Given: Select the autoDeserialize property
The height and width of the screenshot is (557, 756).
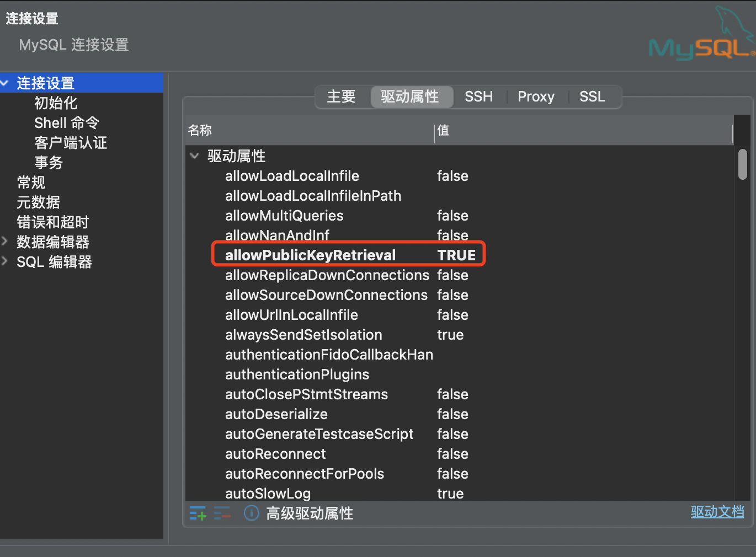Looking at the screenshot, I should pyautogui.click(x=276, y=414).
